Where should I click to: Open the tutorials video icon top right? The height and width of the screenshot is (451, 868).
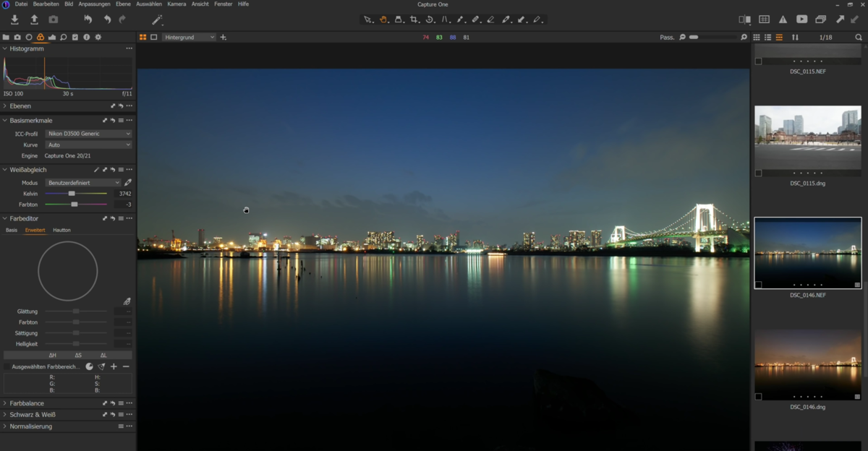click(802, 20)
